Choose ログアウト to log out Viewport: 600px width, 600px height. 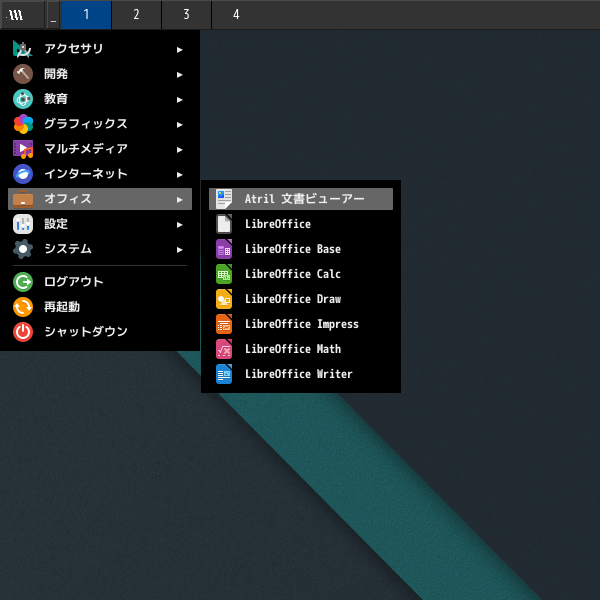pyautogui.click(x=73, y=282)
